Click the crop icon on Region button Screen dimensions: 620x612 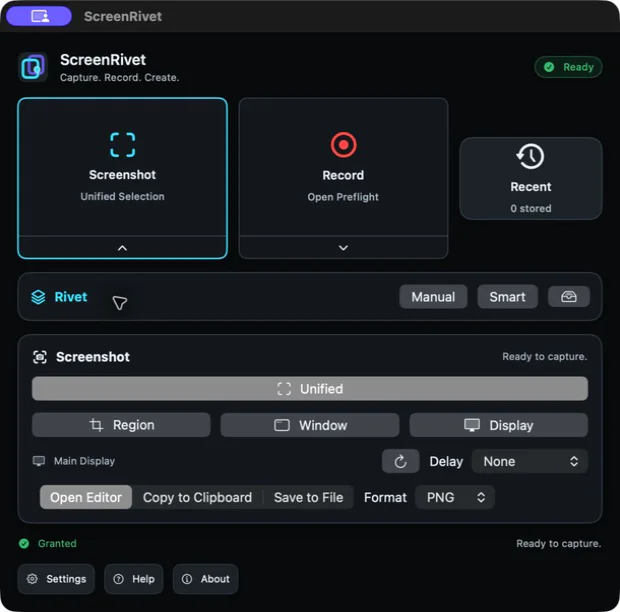(x=96, y=425)
